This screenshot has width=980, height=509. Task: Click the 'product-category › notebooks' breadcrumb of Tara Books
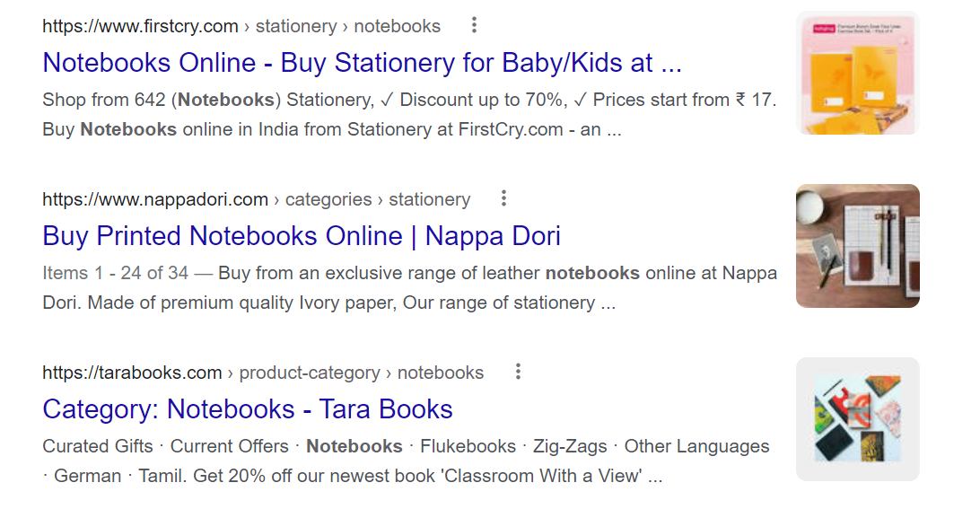(x=362, y=373)
